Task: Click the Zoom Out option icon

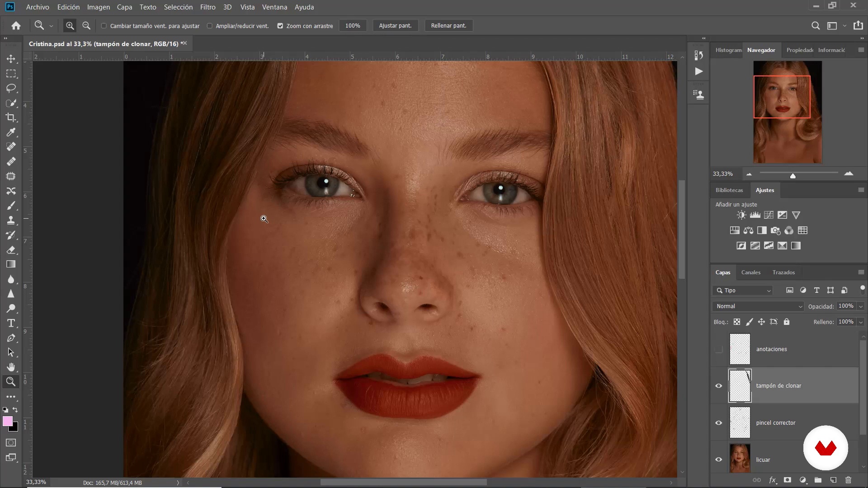Action: point(86,26)
